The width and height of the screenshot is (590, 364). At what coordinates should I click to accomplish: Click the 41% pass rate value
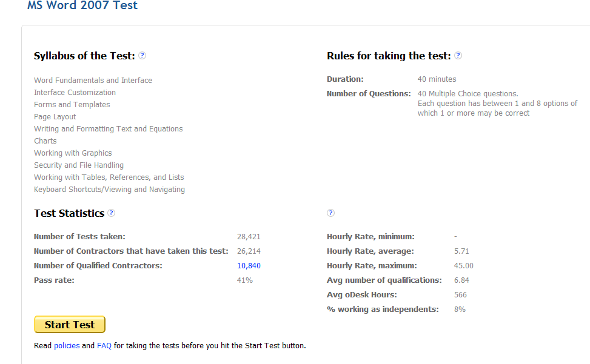(245, 280)
